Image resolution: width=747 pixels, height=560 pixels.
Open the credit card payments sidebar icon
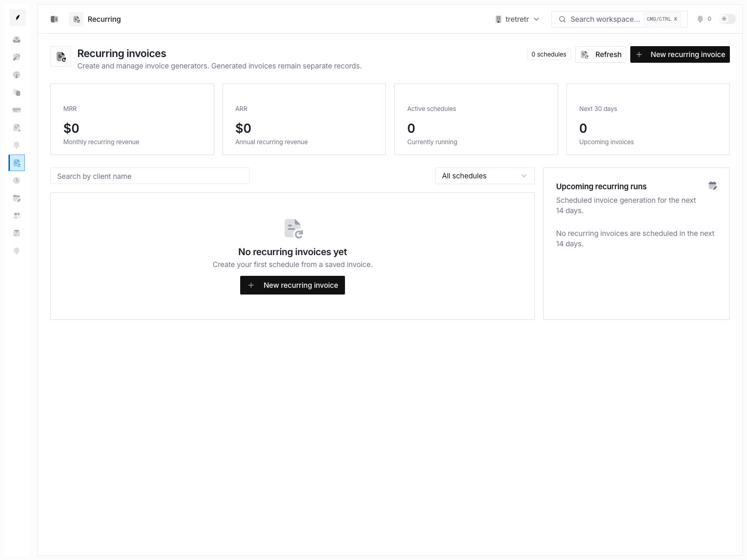(17, 110)
